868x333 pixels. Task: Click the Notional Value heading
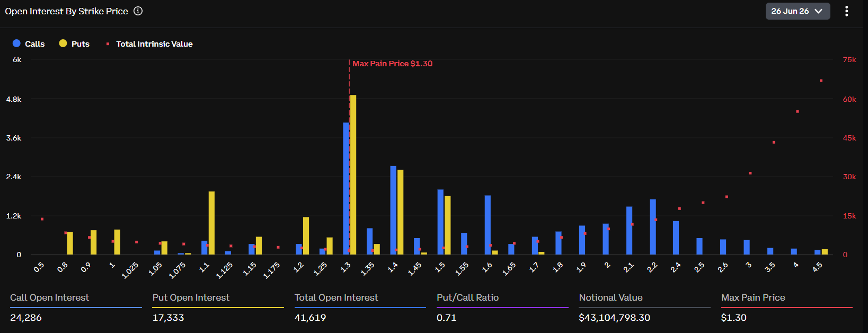tap(610, 297)
